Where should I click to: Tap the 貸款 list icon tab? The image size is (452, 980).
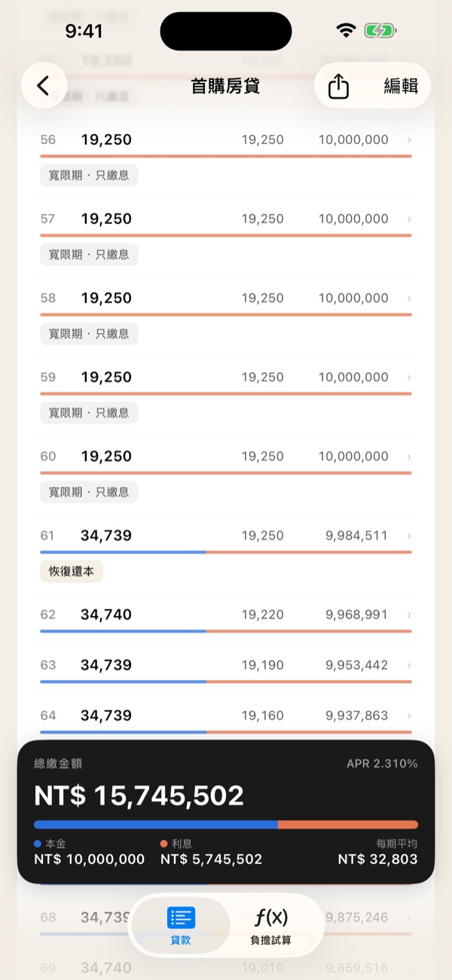click(181, 918)
